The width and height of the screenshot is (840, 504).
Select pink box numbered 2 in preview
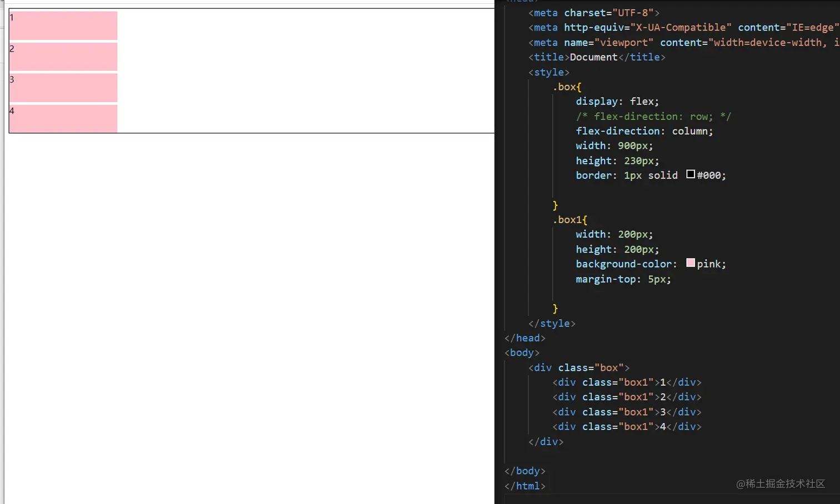coord(63,57)
